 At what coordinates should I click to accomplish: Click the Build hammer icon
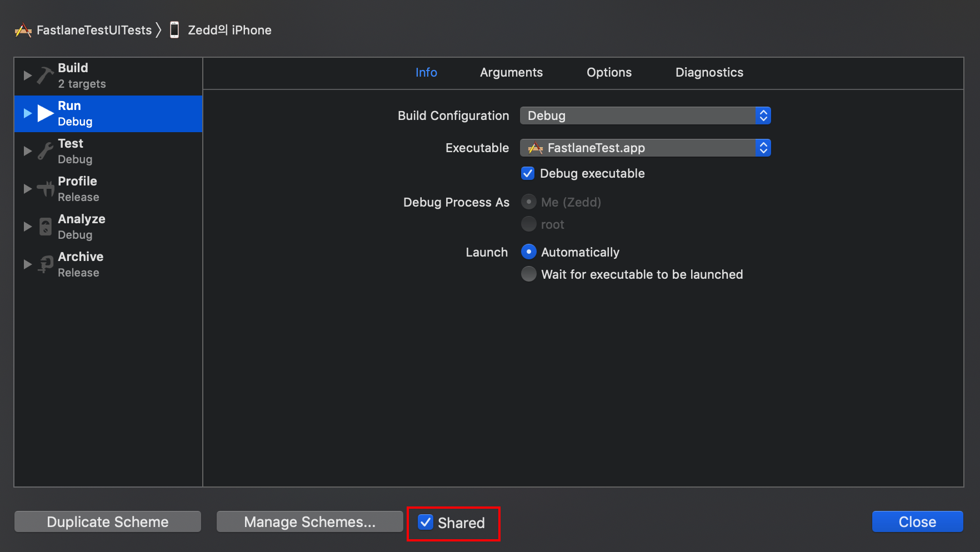[x=45, y=76]
